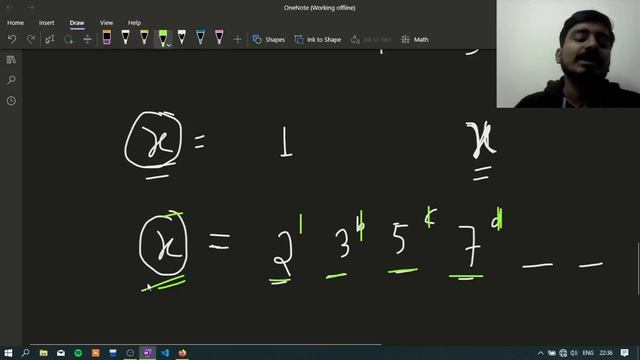Select the second white pen
Image resolution: width=640 pixels, height=360 pixels.
tap(182, 38)
